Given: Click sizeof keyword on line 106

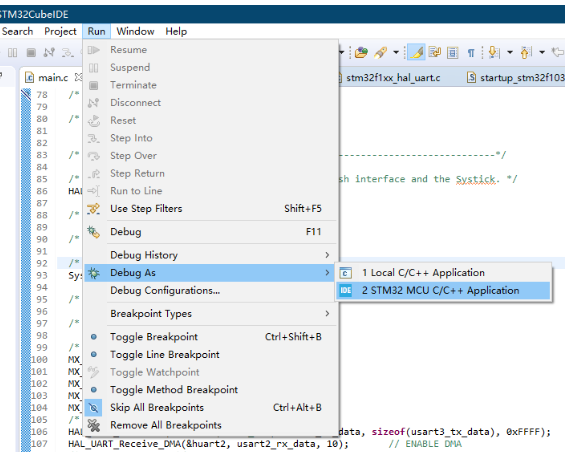Looking at the screenshot, I should tap(389, 432).
